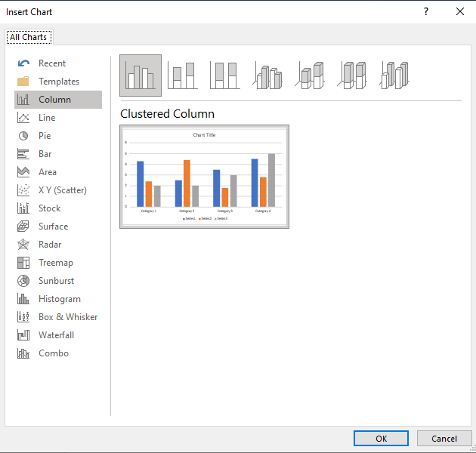Click the Histogram category icon
The height and width of the screenshot is (453, 476).
click(x=23, y=299)
